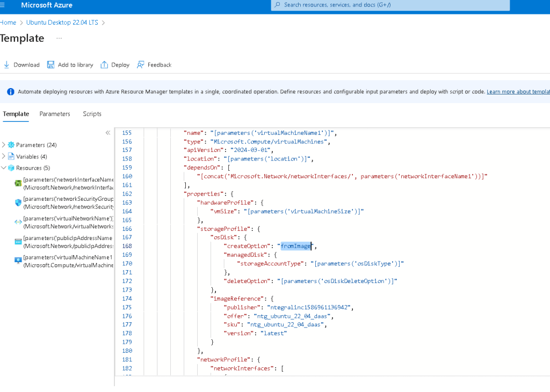
Task: Click the network interface resource icon
Action: point(18,183)
